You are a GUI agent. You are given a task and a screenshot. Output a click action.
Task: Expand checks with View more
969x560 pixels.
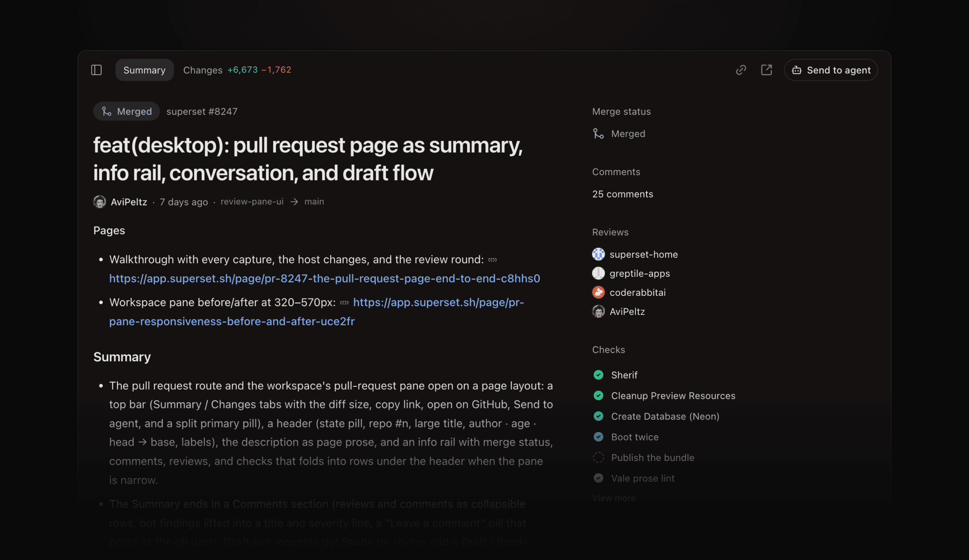pos(614,498)
